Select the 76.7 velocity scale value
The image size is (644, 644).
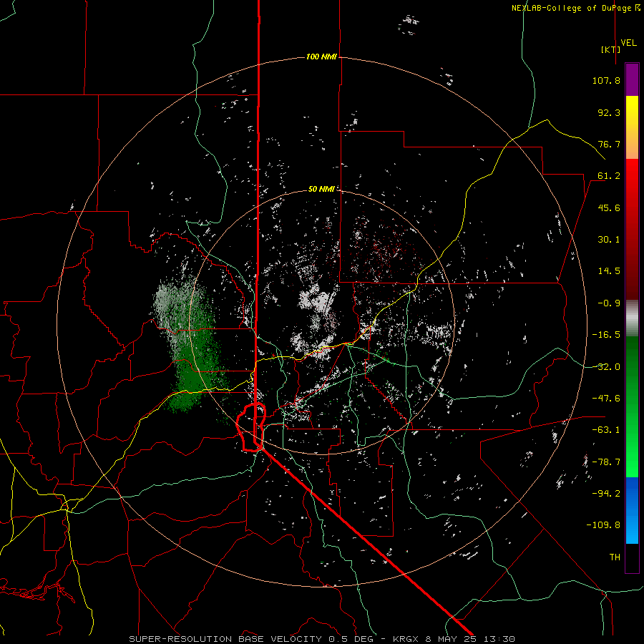[x=609, y=144]
